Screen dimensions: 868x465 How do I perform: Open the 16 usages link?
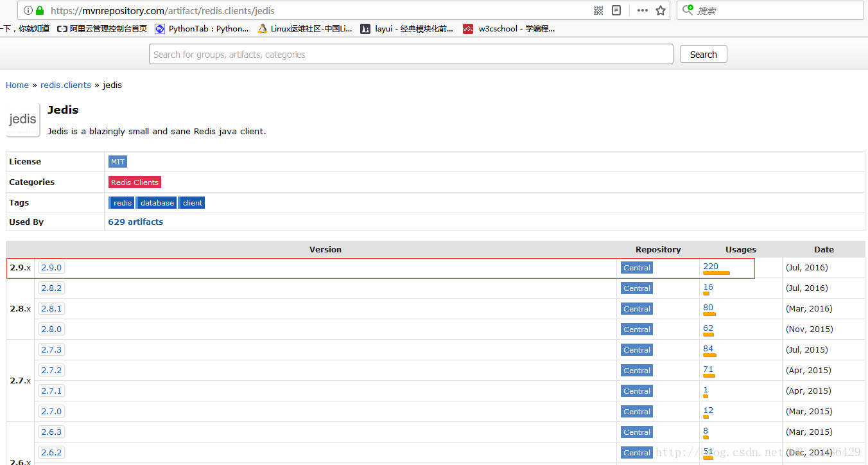coord(708,287)
